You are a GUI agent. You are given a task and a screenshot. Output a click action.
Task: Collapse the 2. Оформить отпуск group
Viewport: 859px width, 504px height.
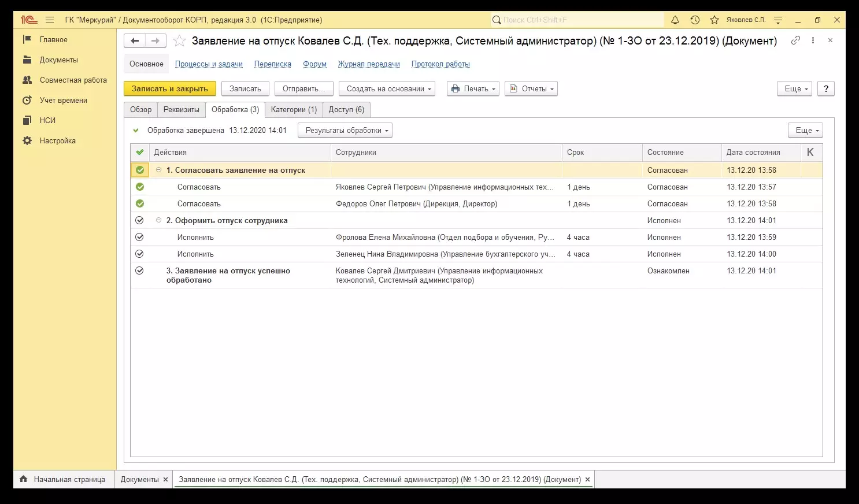[159, 221]
